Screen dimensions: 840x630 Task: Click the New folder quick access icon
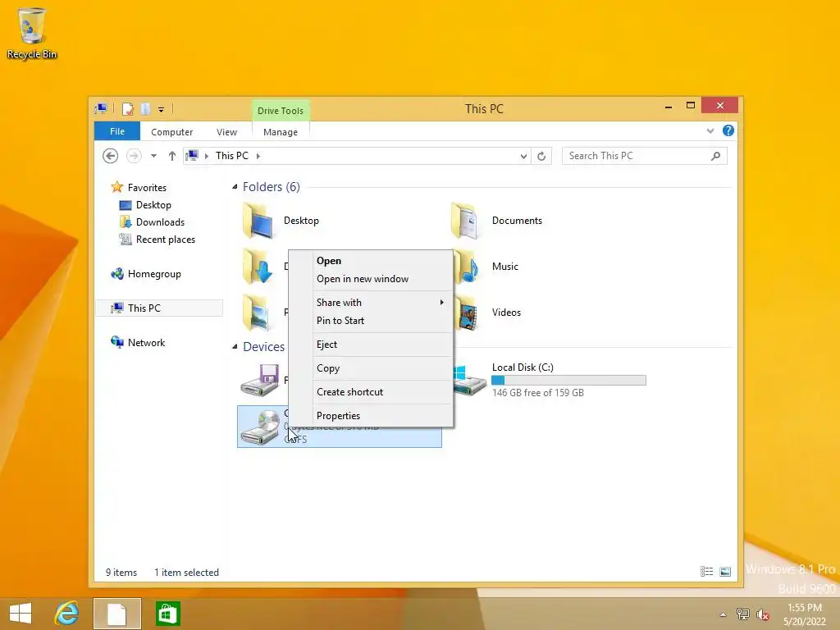coord(145,109)
